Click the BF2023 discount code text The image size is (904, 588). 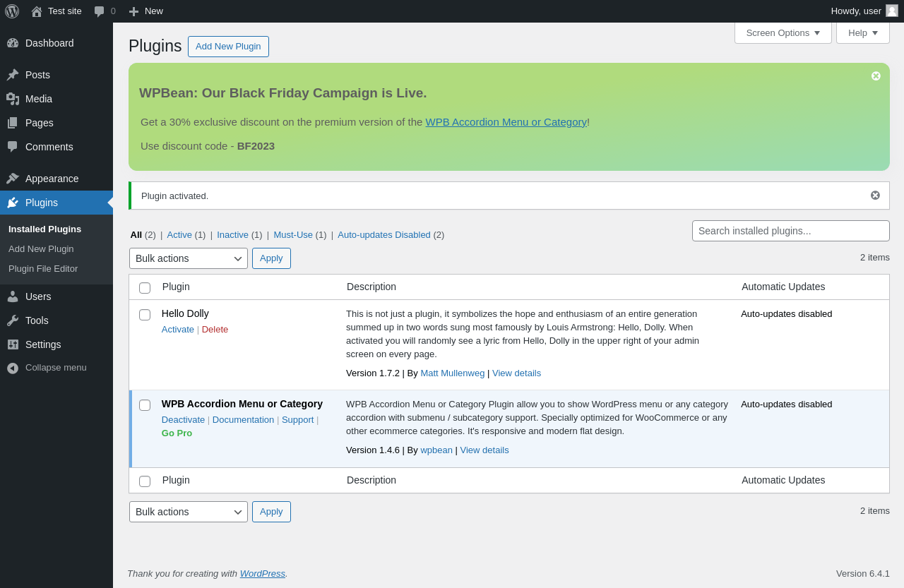(x=256, y=146)
